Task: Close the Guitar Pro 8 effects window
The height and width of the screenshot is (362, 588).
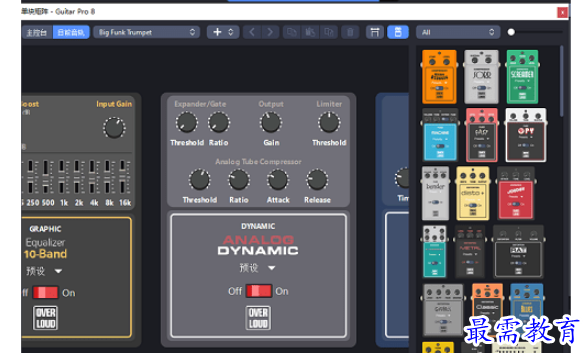Action: (x=562, y=13)
